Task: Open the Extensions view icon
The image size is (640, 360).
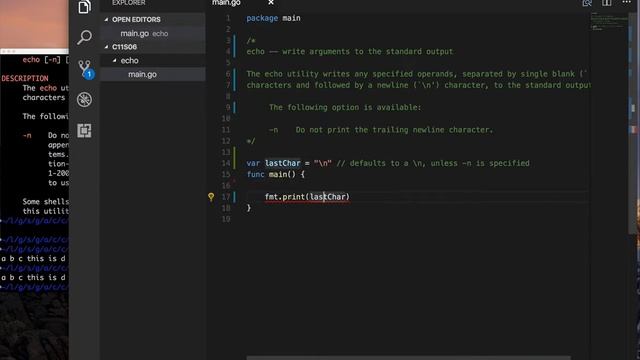Action: pyautogui.click(x=84, y=131)
